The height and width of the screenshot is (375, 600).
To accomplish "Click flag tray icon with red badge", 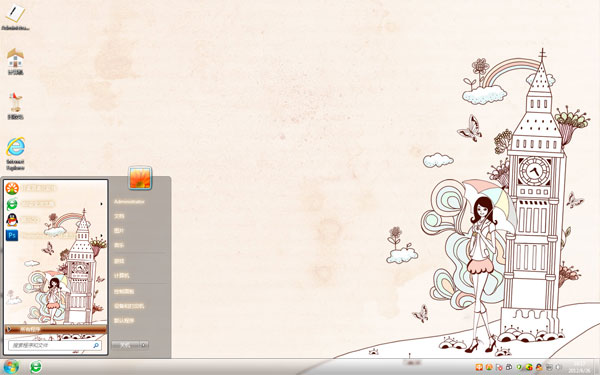I will tap(499, 367).
